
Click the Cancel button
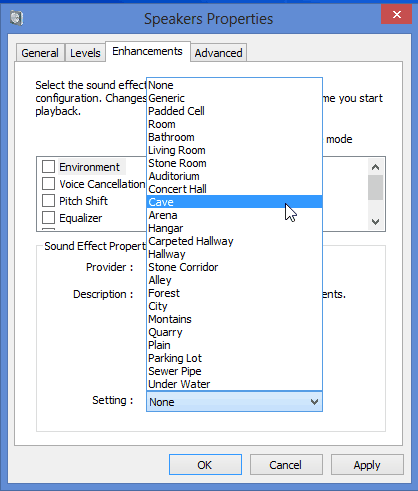pyautogui.click(x=286, y=464)
